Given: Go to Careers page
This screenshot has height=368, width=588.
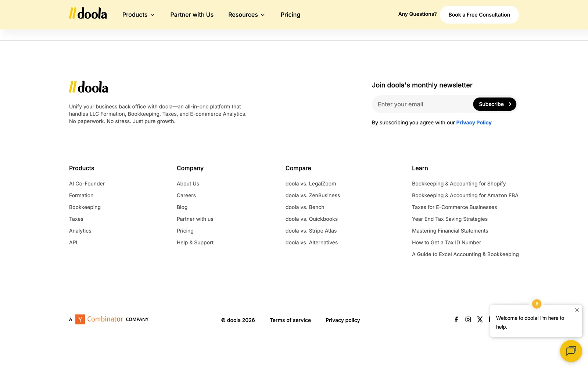Looking at the screenshot, I should [x=186, y=195].
